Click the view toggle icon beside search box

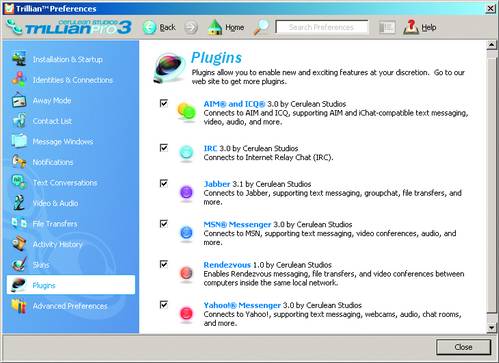click(x=387, y=27)
